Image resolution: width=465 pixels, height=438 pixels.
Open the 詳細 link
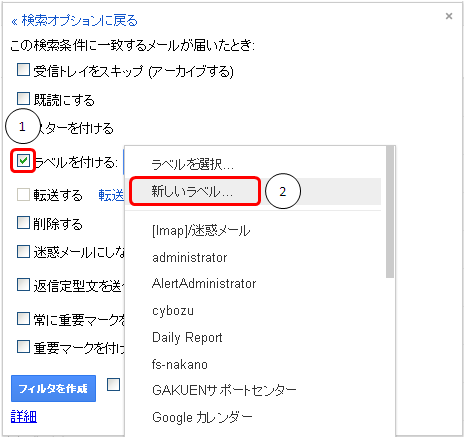(x=24, y=416)
